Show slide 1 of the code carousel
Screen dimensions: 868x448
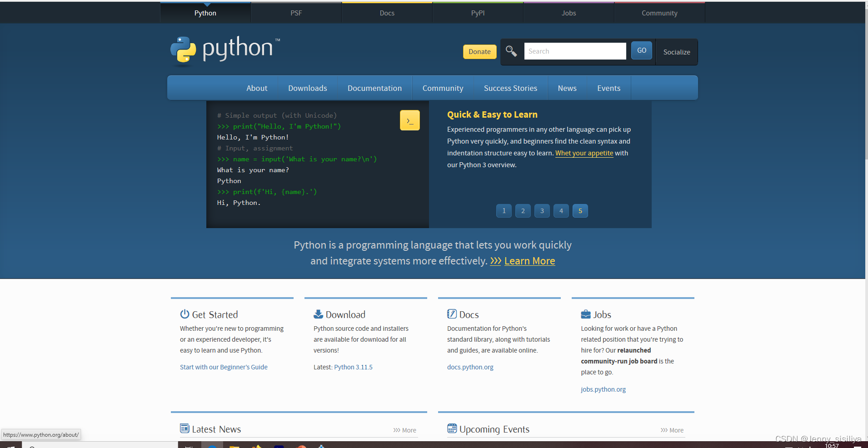point(504,211)
